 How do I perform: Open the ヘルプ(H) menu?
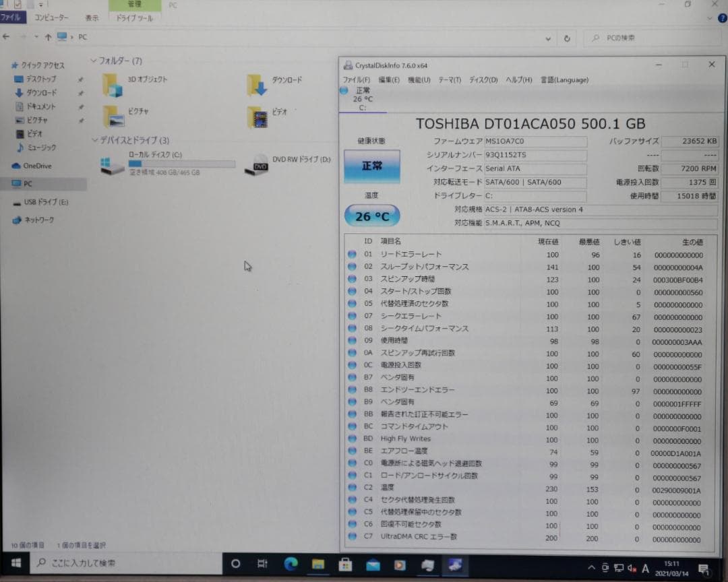pos(518,80)
